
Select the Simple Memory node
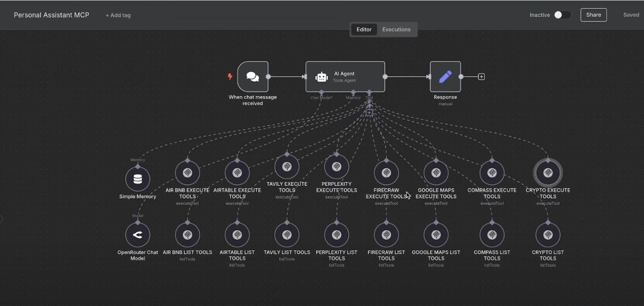tap(138, 179)
